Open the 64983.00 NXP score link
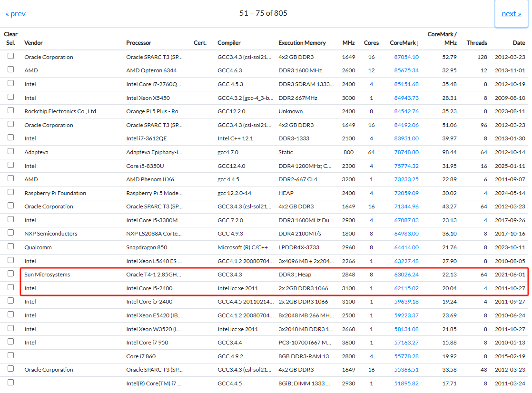This screenshot has width=532, height=393. (x=406, y=234)
